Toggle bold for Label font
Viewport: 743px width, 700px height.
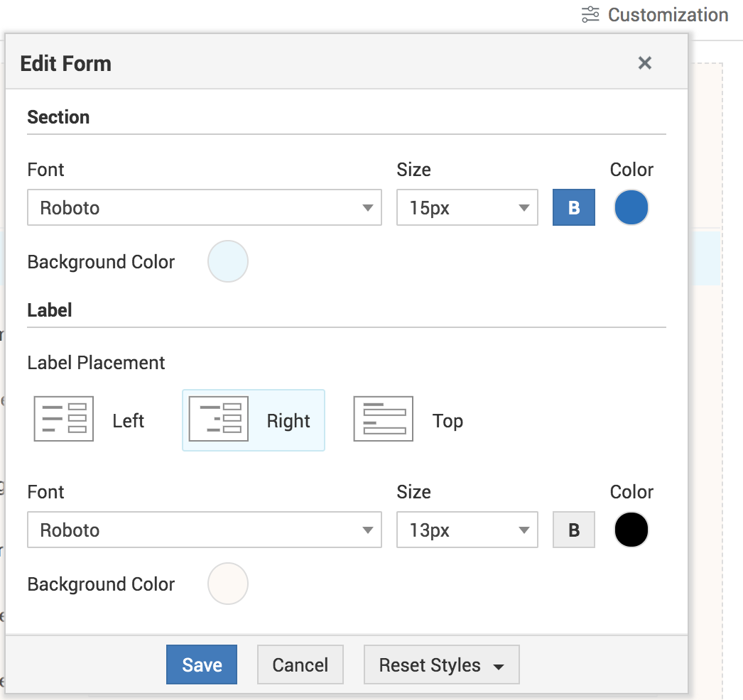[x=574, y=530]
